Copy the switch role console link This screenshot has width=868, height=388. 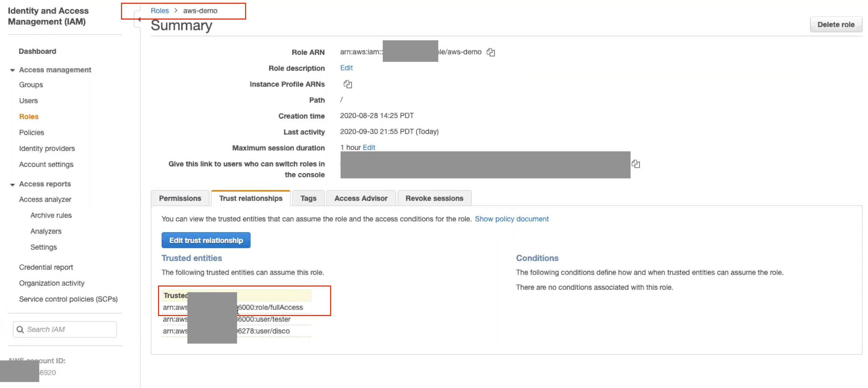point(636,164)
